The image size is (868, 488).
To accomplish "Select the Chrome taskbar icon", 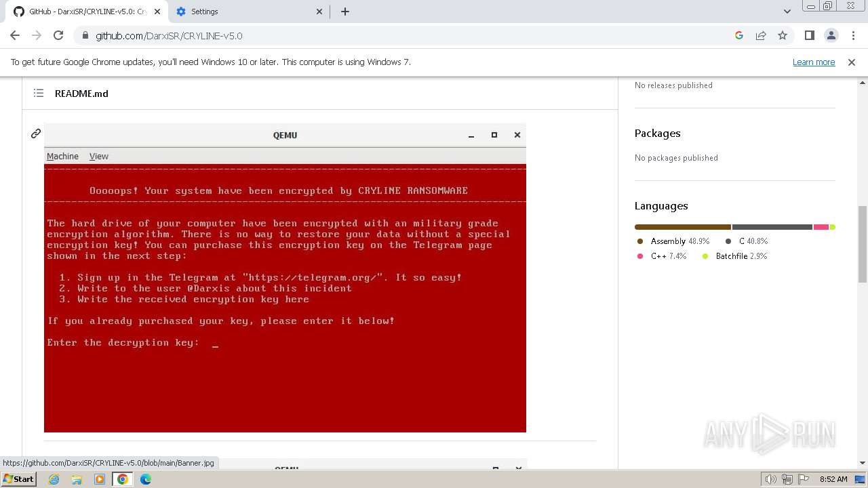I will click(122, 479).
